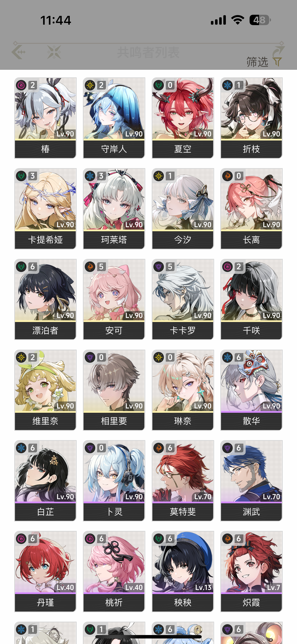Tap the sequence number 6 on 白芷
This screenshot has width=297, height=644.
coord(33,448)
